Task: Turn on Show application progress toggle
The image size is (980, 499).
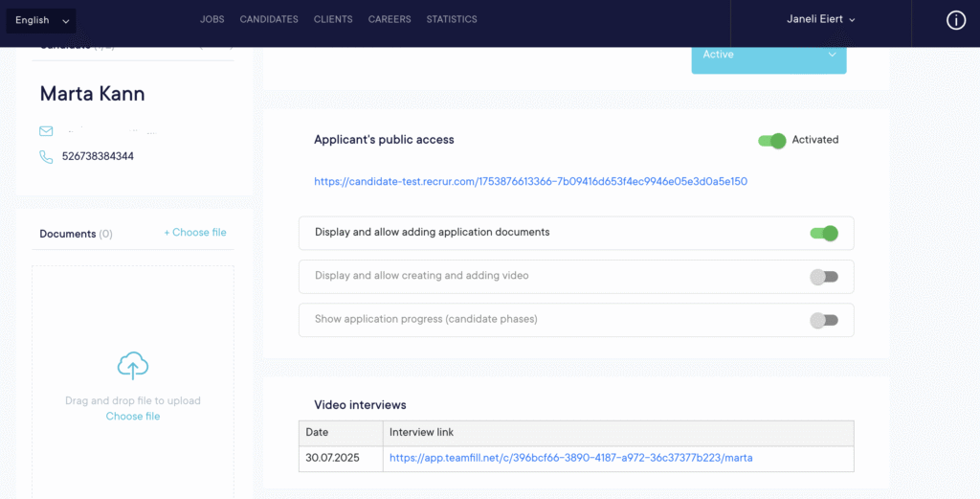Action: click(x=823, y=320)
